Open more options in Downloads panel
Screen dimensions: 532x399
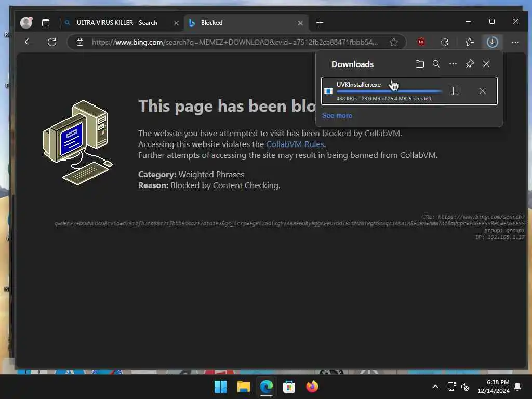point(453,64)
